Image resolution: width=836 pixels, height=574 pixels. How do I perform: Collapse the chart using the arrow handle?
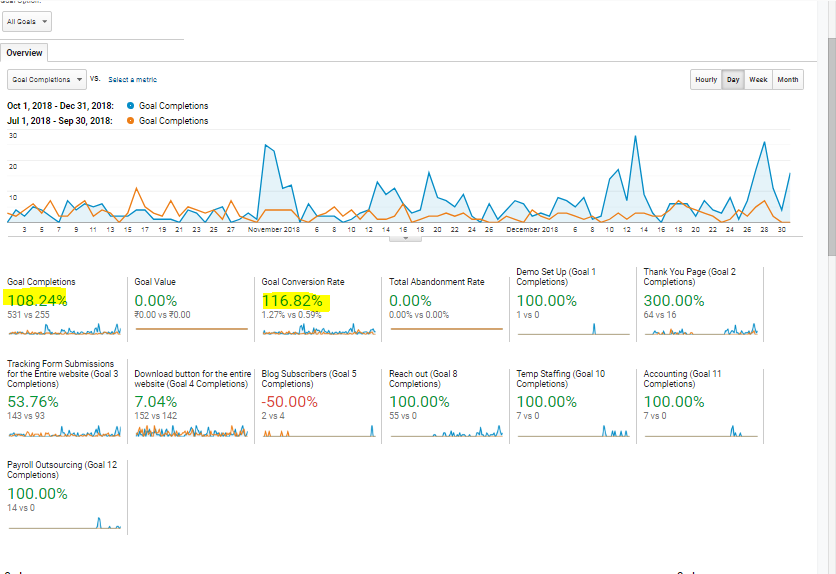point(405,239)
